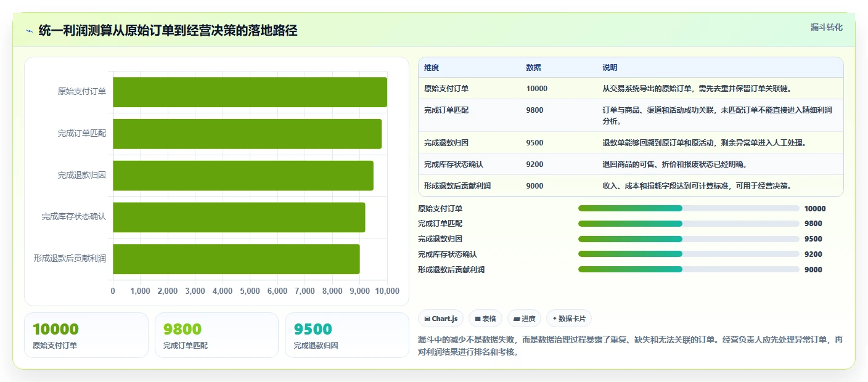The width and height of the screenshot is (868, 382).
Task: Click description starting 订单与商品、渠道和活动
Action: (718, 116)
